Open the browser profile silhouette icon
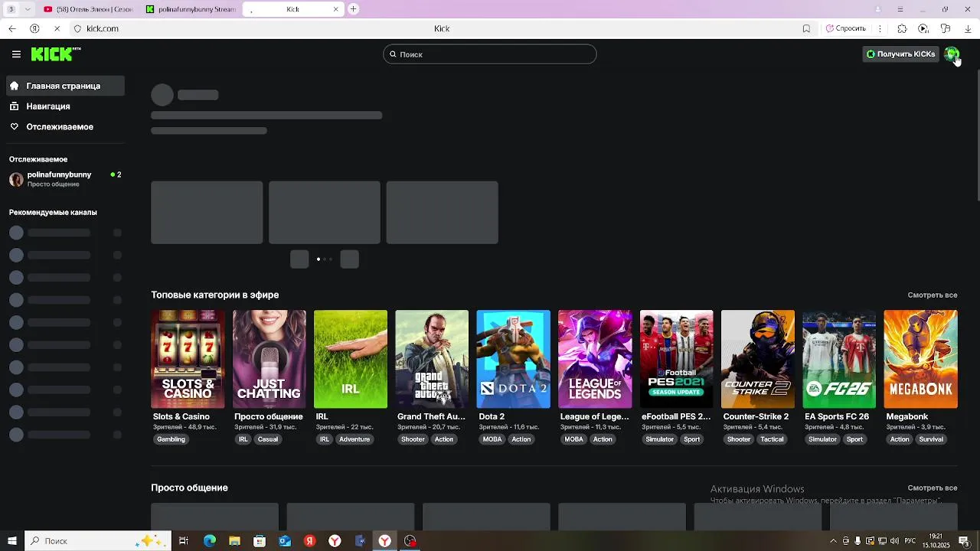 pyautogui.click(x=878, y=9)
